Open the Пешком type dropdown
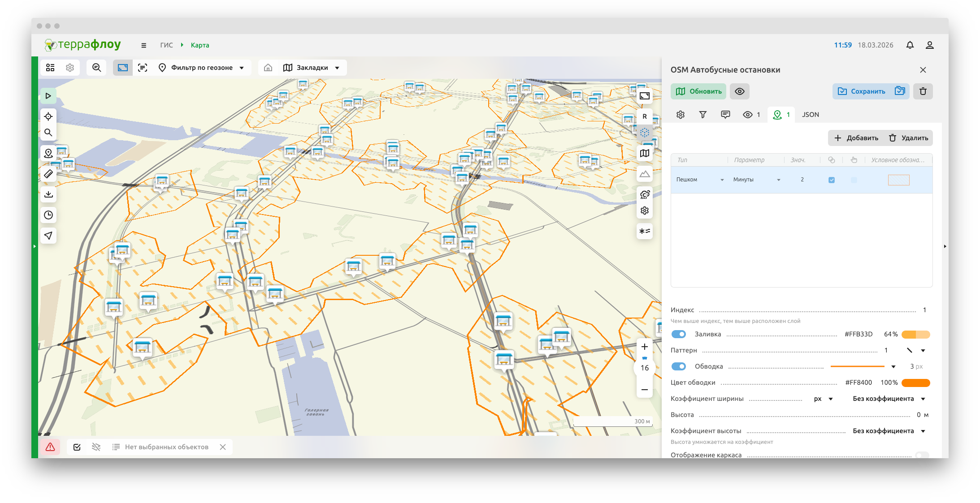 [700, 180]
